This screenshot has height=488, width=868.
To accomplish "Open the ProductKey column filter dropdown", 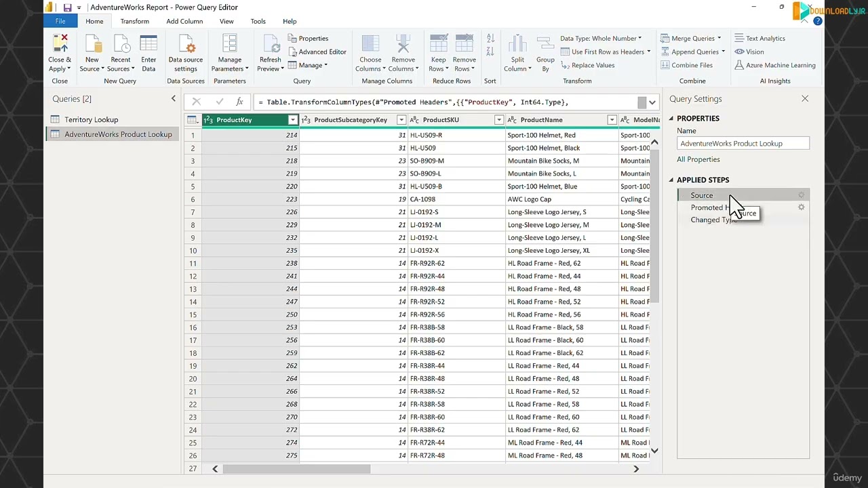I will (x=292, y=120).
